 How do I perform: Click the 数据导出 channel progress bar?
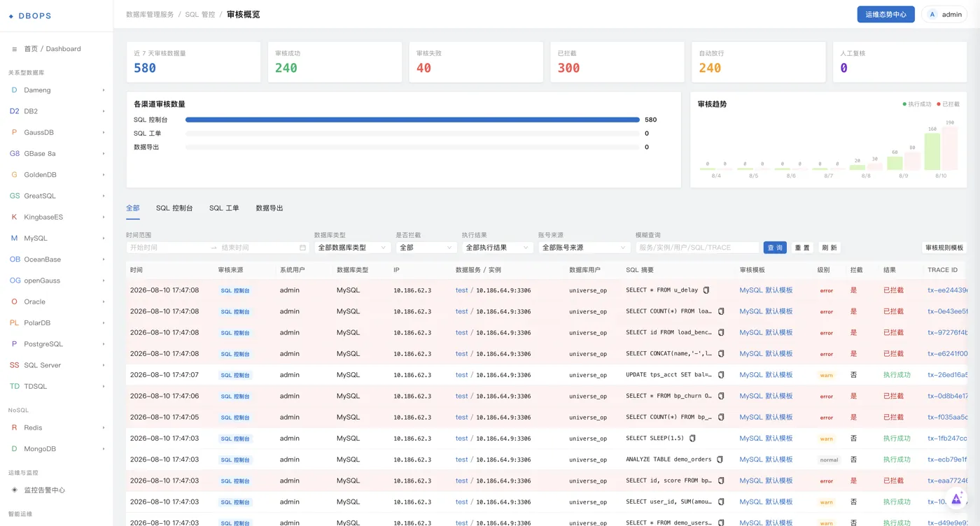(412, 147)
